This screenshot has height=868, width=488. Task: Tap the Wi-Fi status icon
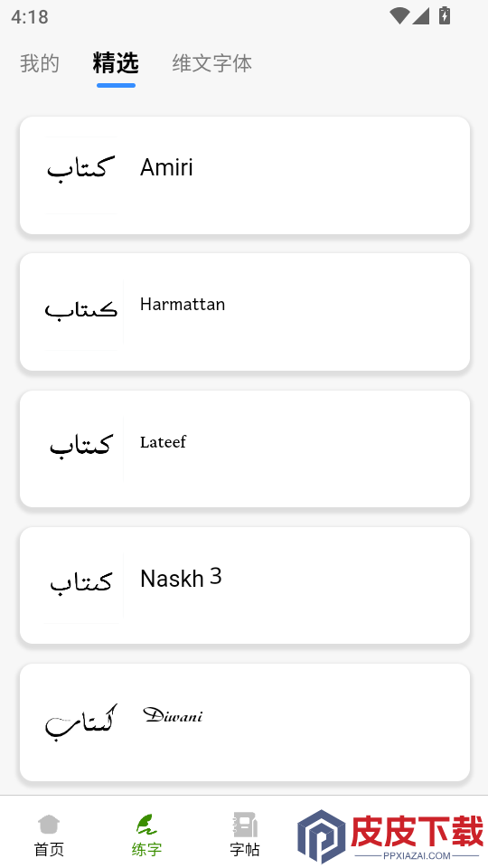click(x=399, y=16)
